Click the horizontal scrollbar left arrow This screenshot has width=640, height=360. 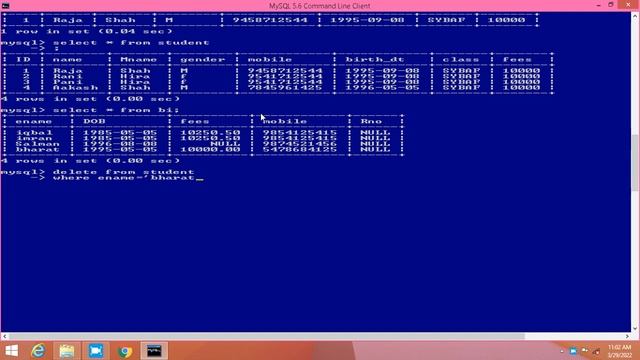4,336
